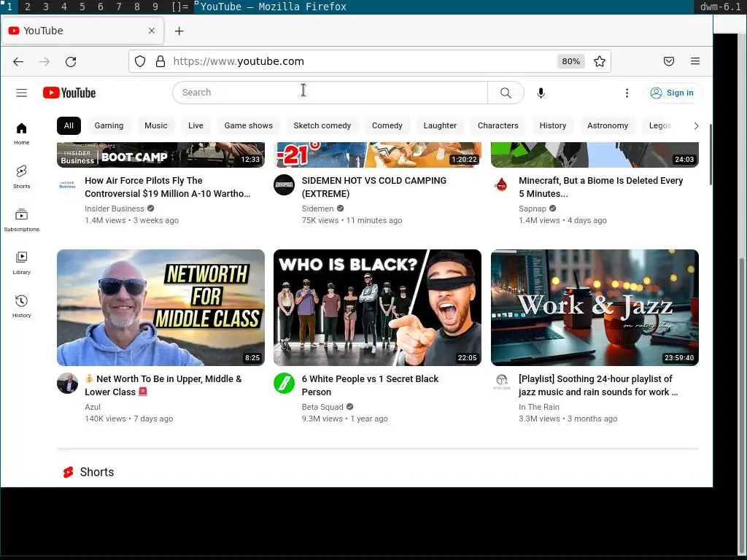
Task: Select the History filter chip
Action: tap(553, 125)
